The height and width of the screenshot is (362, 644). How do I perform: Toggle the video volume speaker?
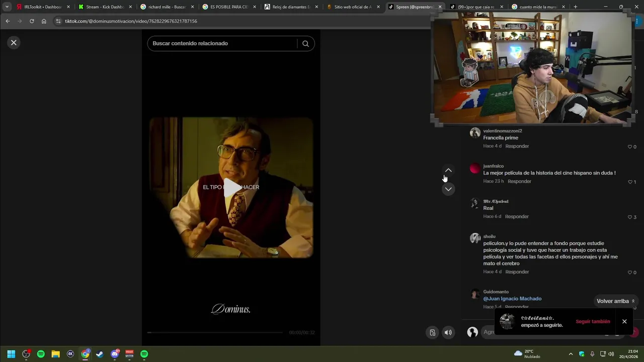point(448,332)
